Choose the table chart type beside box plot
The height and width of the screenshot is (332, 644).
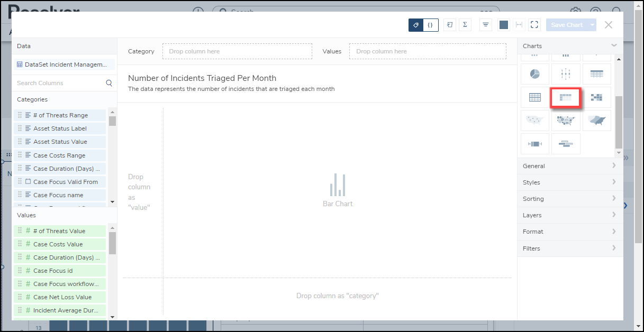[x=597, y=74]
